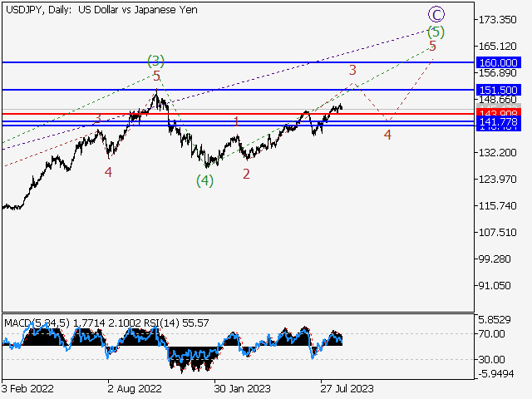Click the red wave 1 label
This screenshot has width=532, height=399.
[236, 121]
